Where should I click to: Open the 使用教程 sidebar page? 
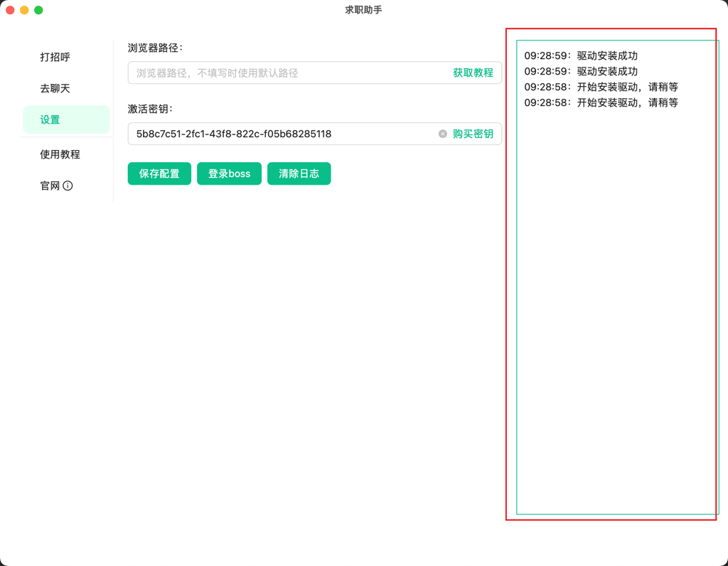[60, 154]
